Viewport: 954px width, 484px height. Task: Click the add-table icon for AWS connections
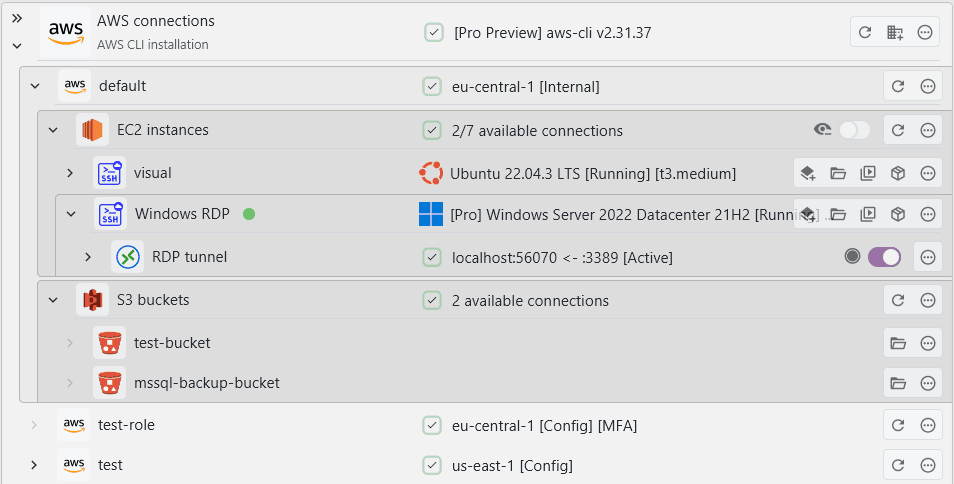coord(896,33)
